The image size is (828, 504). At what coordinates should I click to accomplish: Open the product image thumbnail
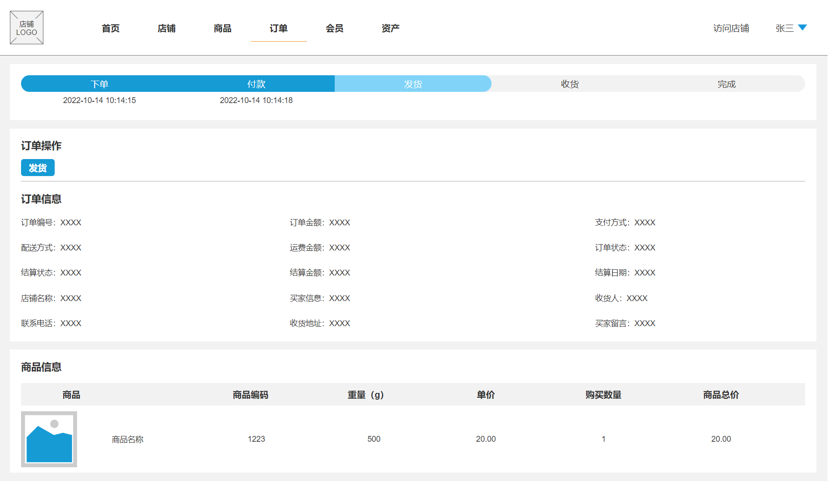tap(49, 439)
